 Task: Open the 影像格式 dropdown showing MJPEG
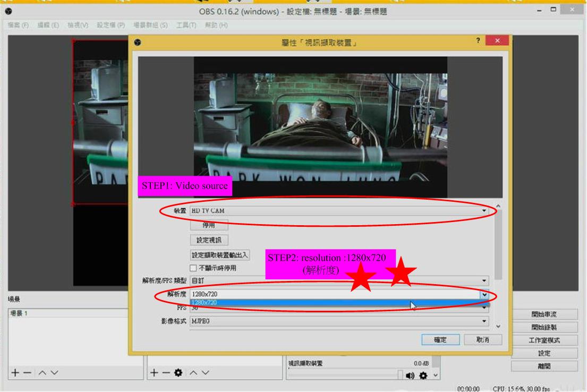tap(339, 321)
